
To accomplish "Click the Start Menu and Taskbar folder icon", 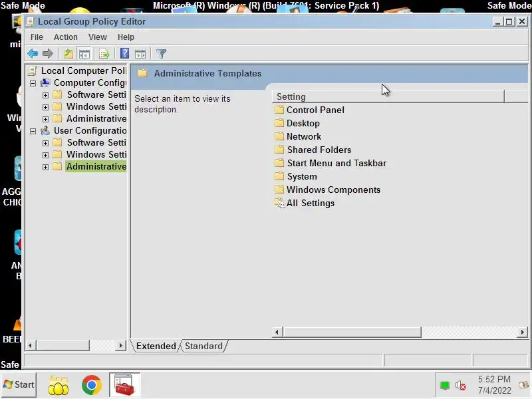I will [x=279, y=163].
